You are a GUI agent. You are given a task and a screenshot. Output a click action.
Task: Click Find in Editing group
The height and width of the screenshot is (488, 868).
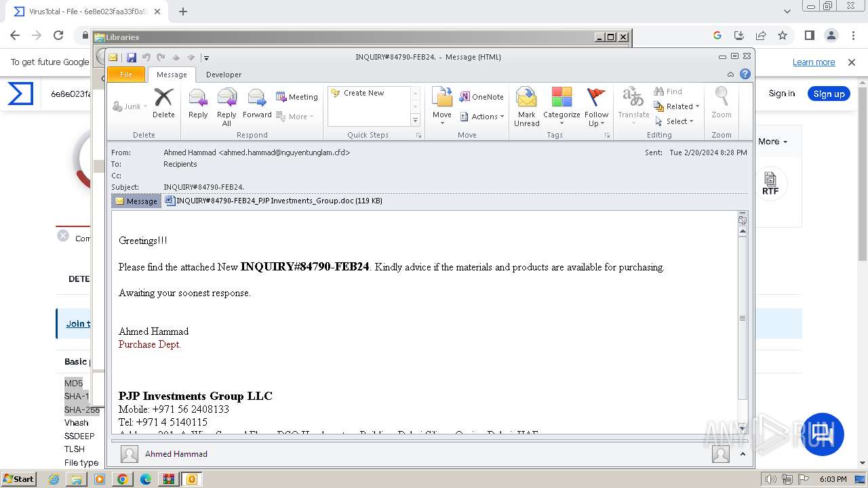click(669, 91)
